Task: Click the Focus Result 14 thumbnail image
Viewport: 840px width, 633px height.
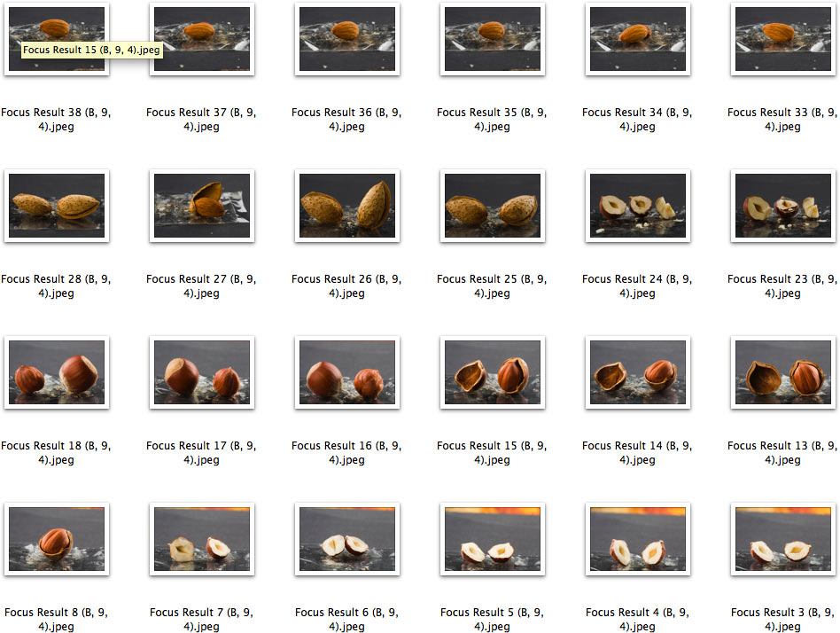Action: 638,372
